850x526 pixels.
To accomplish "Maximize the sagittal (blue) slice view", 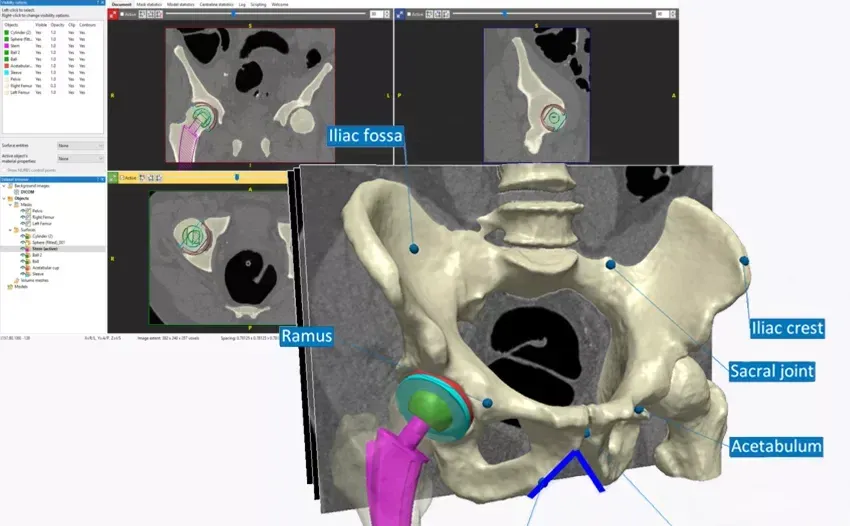I will click(400, 15).
